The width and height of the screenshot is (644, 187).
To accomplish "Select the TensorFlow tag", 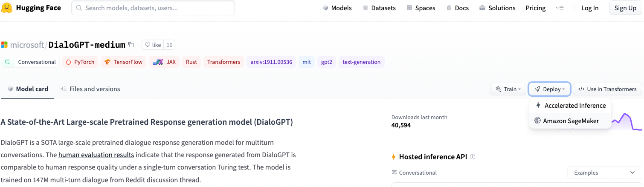I will (x=124, y=62).
